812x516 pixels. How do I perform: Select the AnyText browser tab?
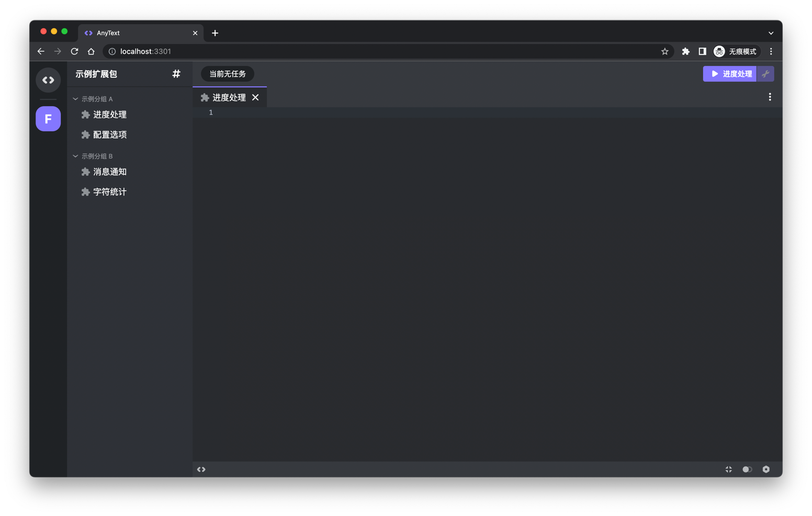[140, 33]
